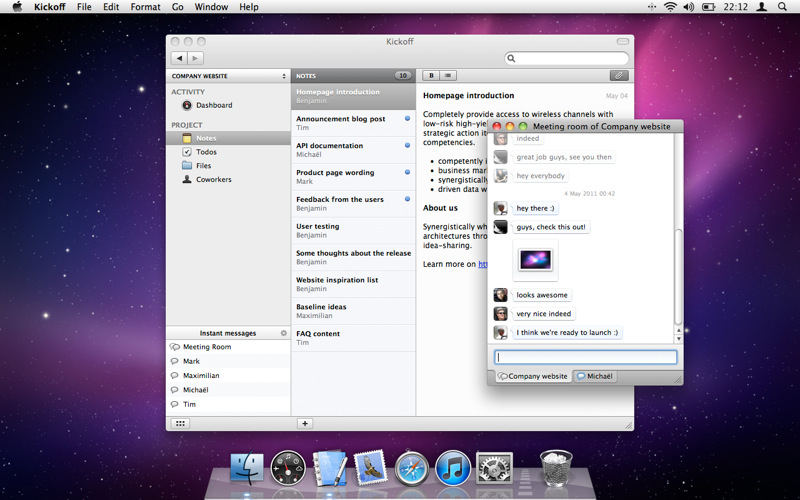Open the Edit menu
Image resolution: width=800 pixels, height=500 pixels.
[111, 7]
